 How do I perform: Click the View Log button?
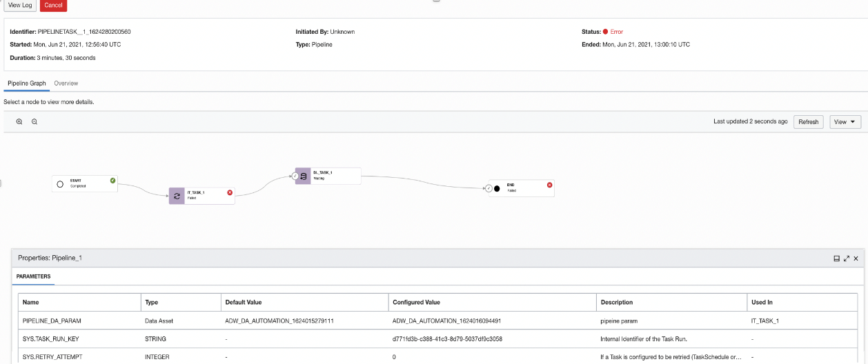click(20, 6)
